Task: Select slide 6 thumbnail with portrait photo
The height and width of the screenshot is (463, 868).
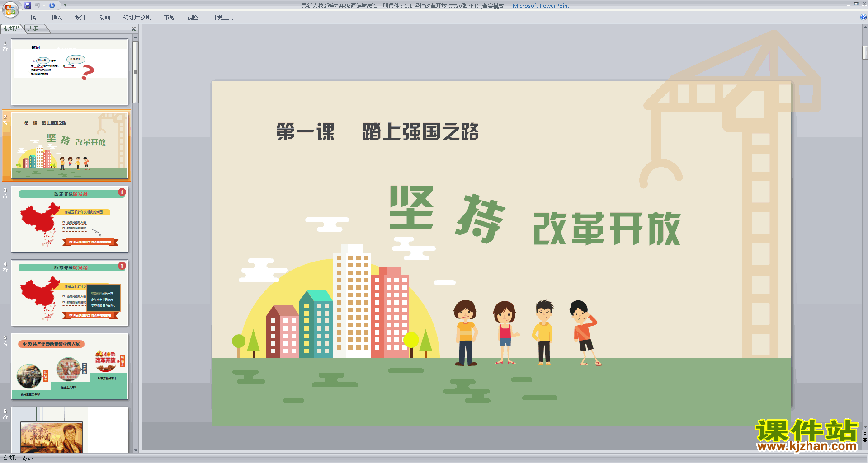Action: [x=70, y=430]
